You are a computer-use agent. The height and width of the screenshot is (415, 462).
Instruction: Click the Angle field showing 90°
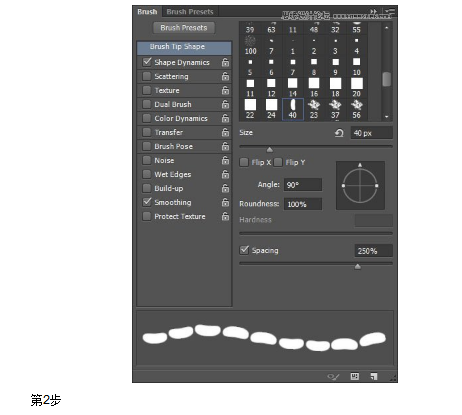(x=303, y=185)
